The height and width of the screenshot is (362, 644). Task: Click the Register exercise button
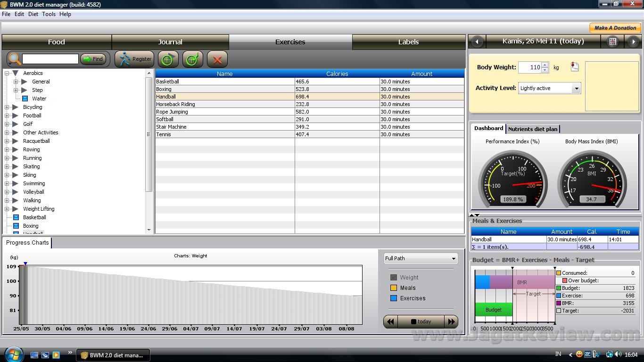pos(134,59)
